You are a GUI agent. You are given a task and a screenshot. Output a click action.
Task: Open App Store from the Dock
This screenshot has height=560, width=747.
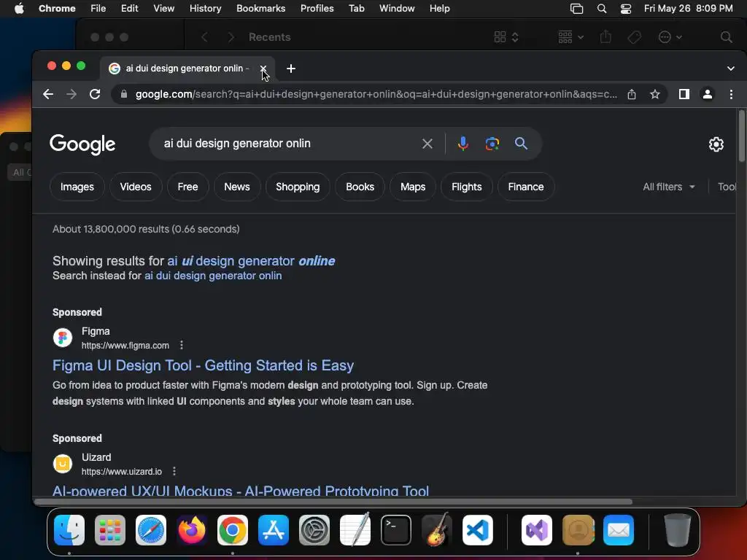(x=274, y=530)
